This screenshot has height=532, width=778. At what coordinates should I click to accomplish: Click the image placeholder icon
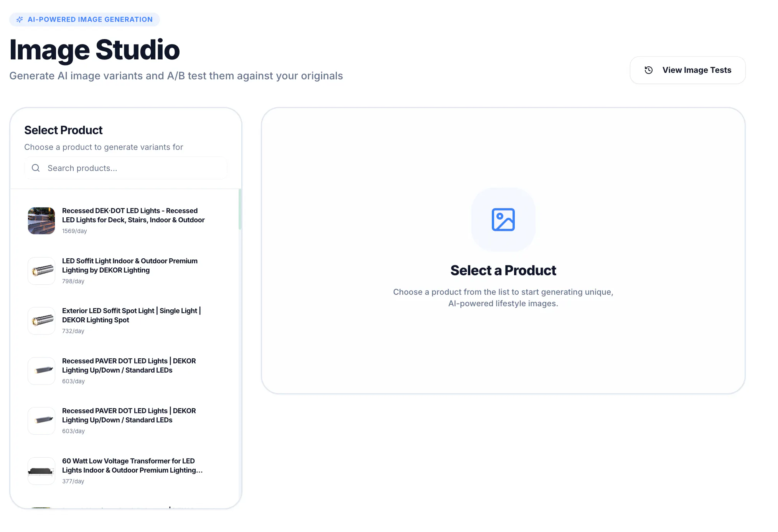(x=503, y=220)
